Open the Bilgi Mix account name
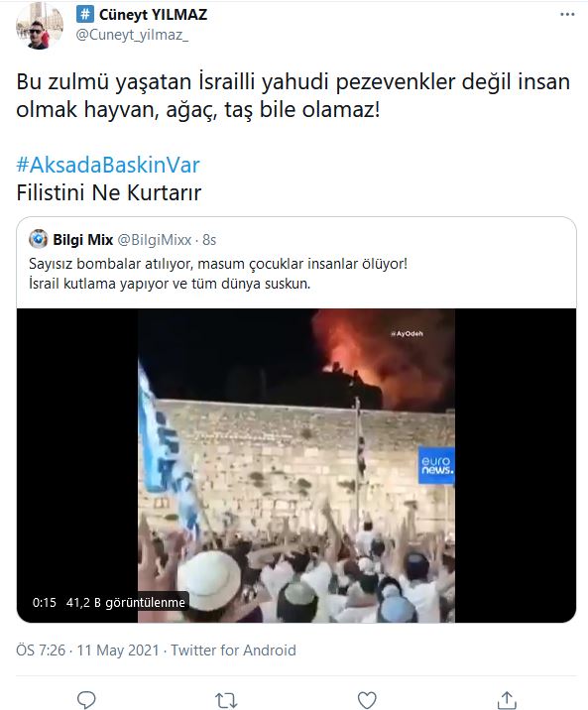The width and height of the screenshot is (588, 710). [83, 240]
